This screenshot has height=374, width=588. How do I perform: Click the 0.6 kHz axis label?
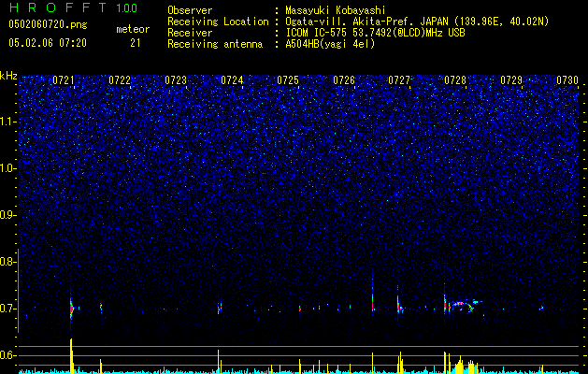(7, 355)
